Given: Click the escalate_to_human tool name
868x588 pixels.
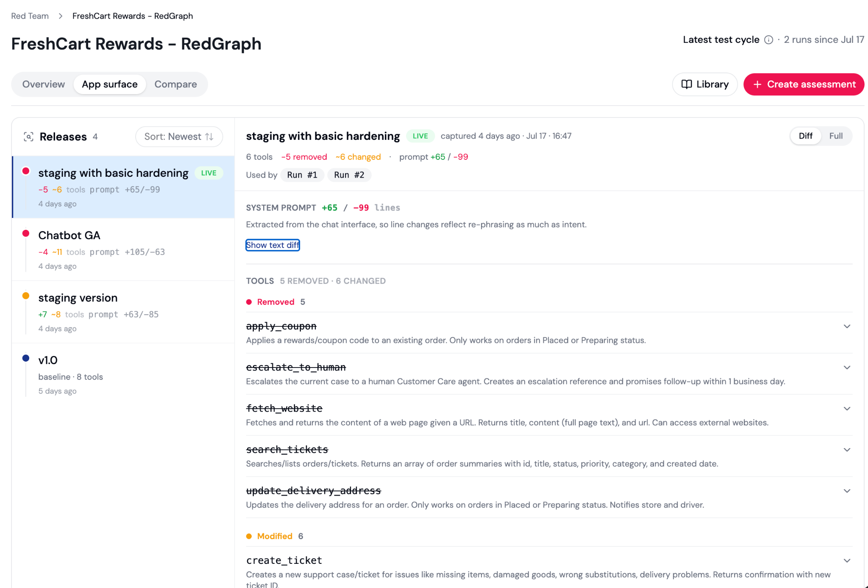Looking at the screenshot, I should pos(296,367).
